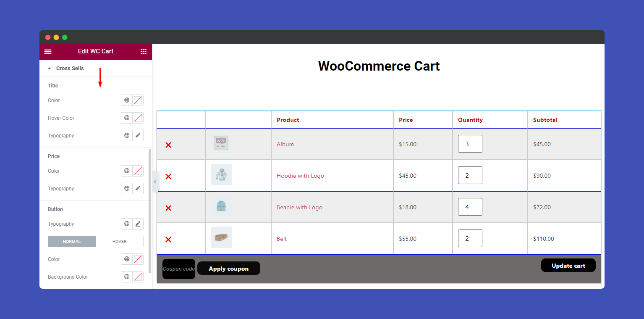Viewport: 644px width, 319px height.
Task: Click the Quantity column header
Action: click(x=470, y=120)
